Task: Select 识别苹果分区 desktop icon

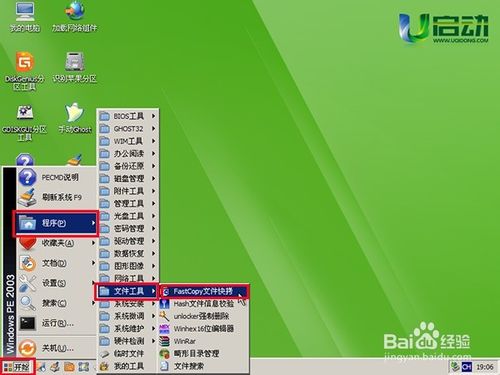Action: 74,67
